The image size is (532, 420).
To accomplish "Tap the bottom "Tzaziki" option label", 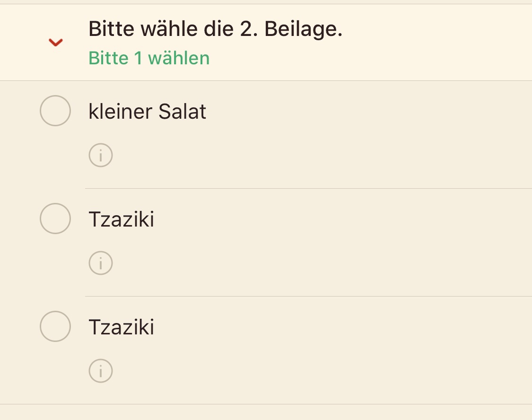I will (122, 327).
